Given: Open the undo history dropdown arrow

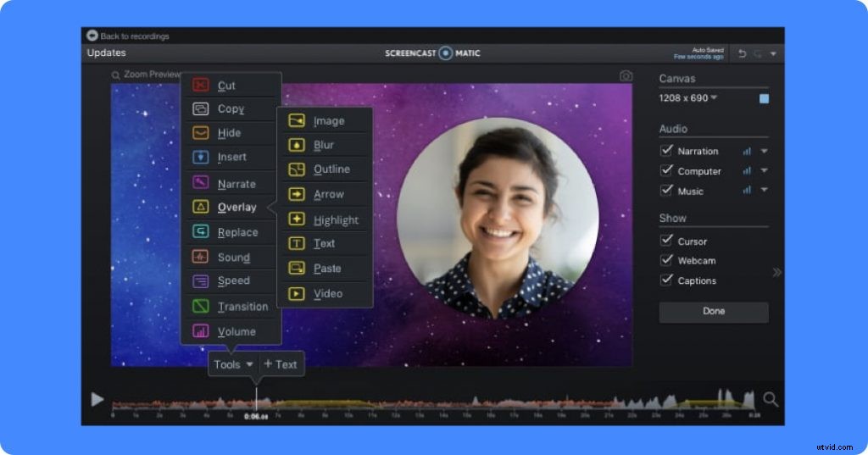Looking at the screenshot, I should tap(773, 53).
